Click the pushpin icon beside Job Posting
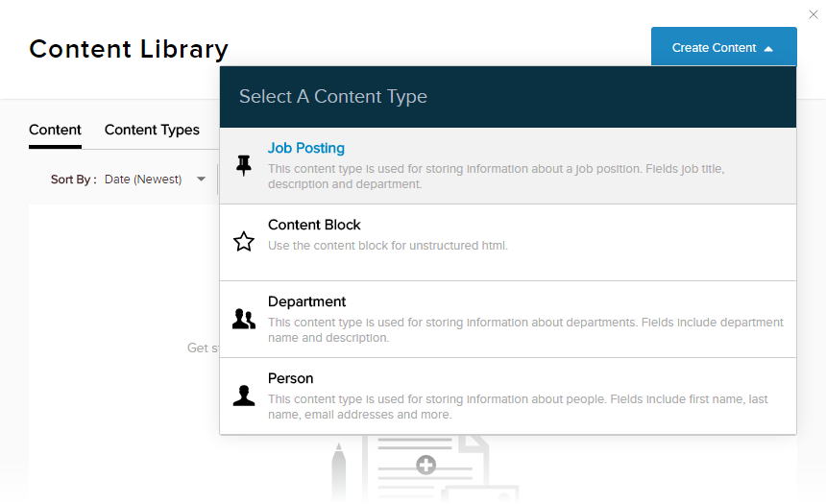This screenshot has width=826, height=504. point(243,165)
